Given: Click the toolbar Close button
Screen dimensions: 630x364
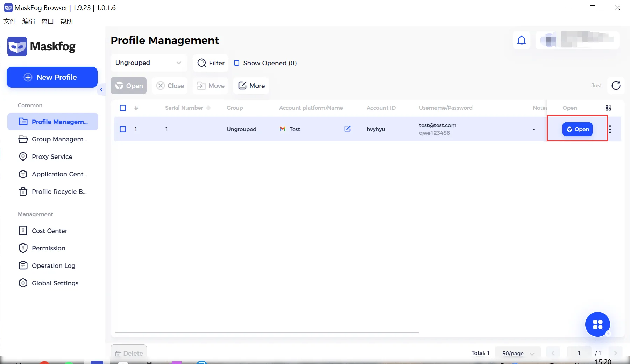Looking at the screenshot, I should click(170, 86).
